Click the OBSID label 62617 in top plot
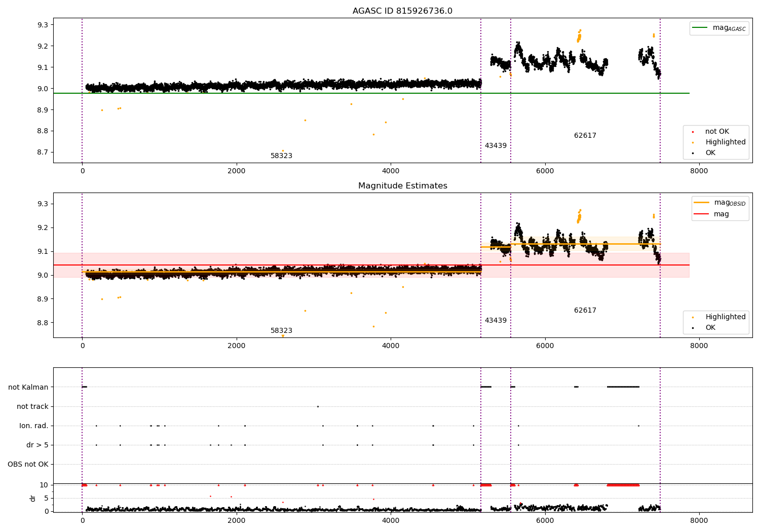Viewport: 760px width, 532px height. click(x=585, y=136)
